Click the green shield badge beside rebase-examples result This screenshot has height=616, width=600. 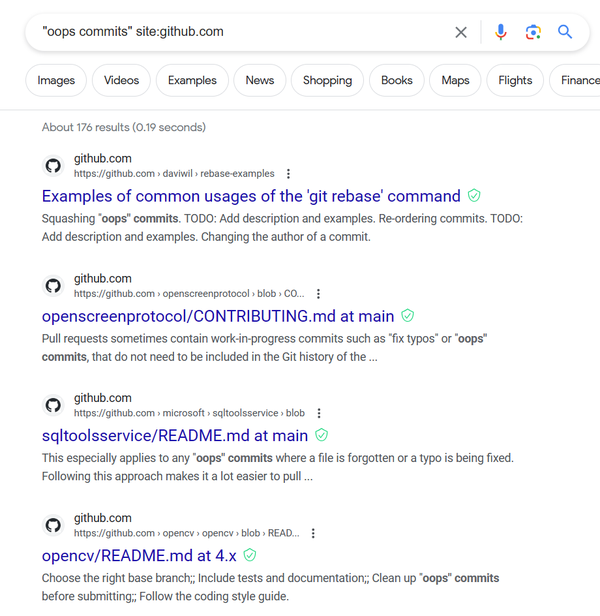(x=474, y=195)
